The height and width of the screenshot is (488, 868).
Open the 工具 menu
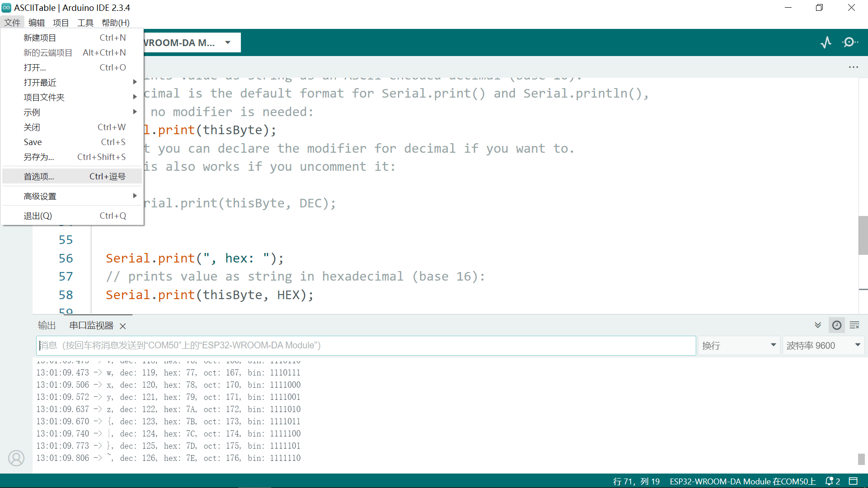[85, 23]
